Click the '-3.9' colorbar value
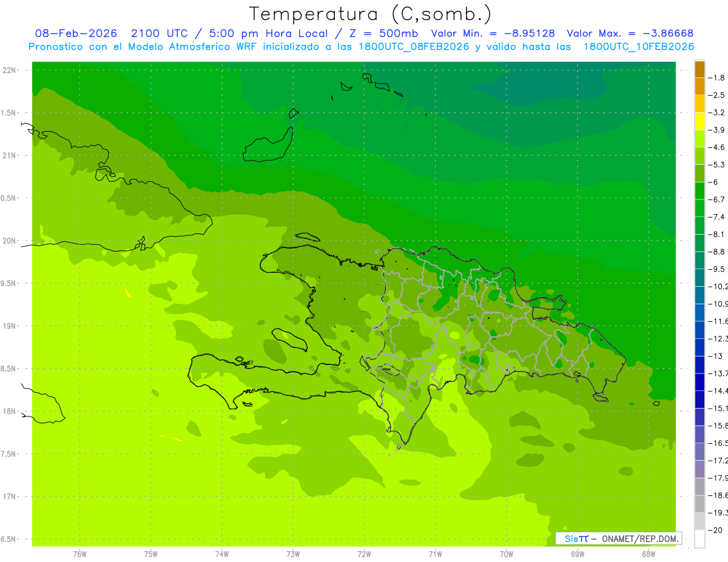The image size is (728, 562). 718,130
